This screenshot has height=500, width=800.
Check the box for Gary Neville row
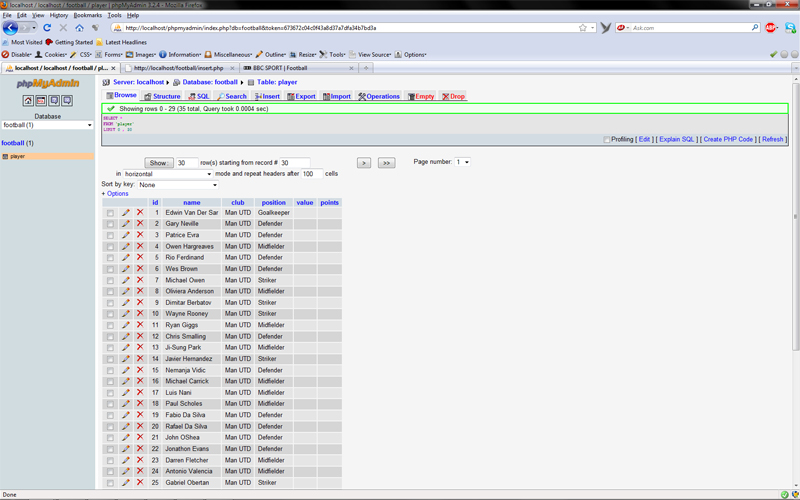coord(110,224)
